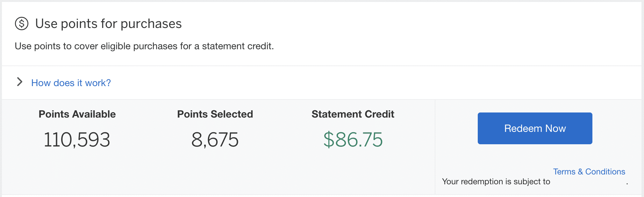
Task: Select the green $86.75 credit amount
Action: coord(353,140)
